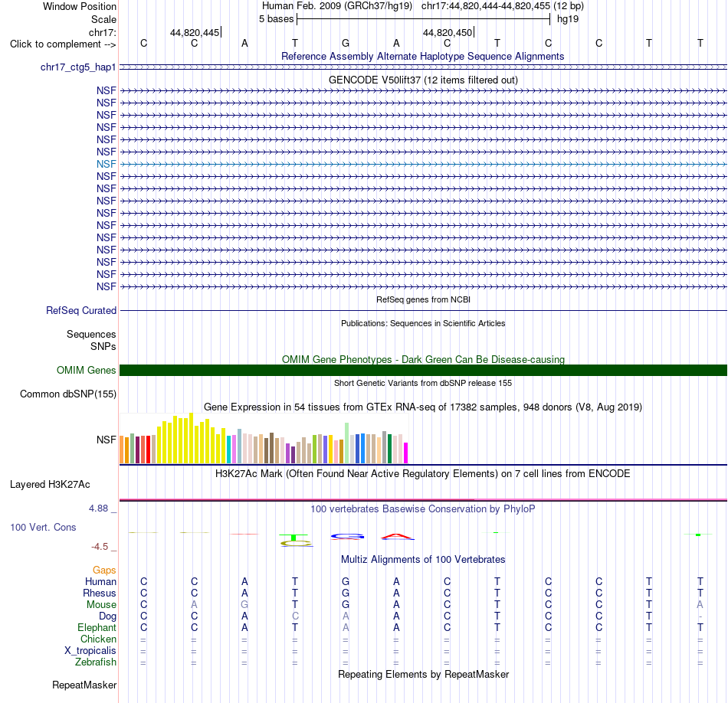Screen dimensions: 728x703
Task: Open 'Repeating Elements by RepeatMasker' title
Action: (424, 674)
